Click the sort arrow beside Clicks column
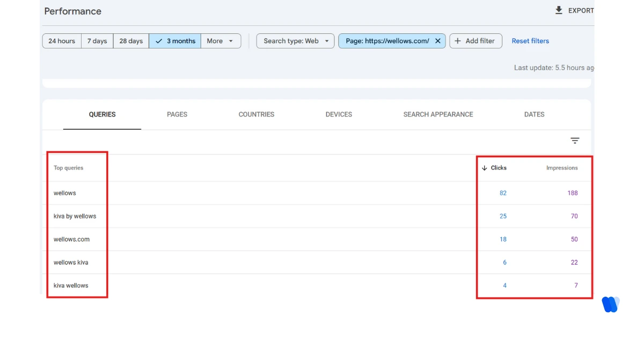 tap(484, 167)
